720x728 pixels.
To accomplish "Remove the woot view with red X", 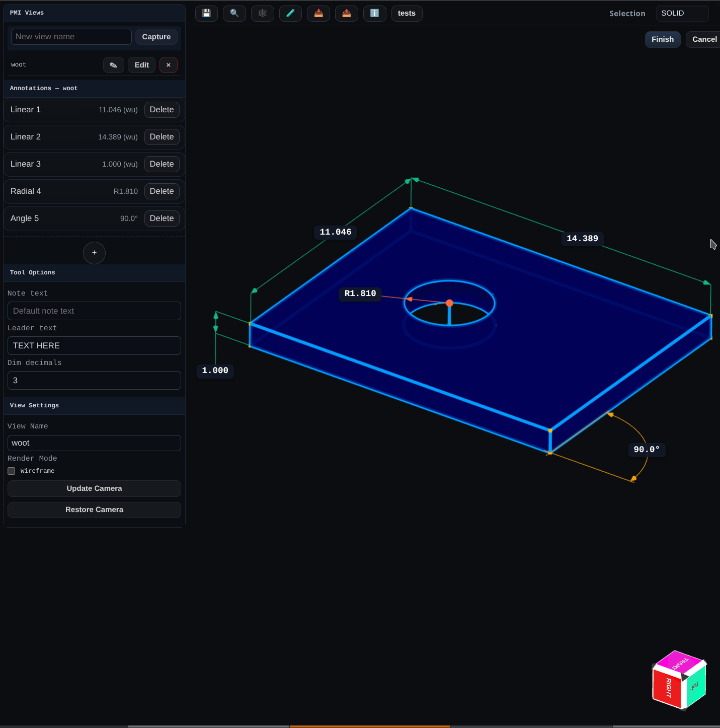I will click(169, 65).
